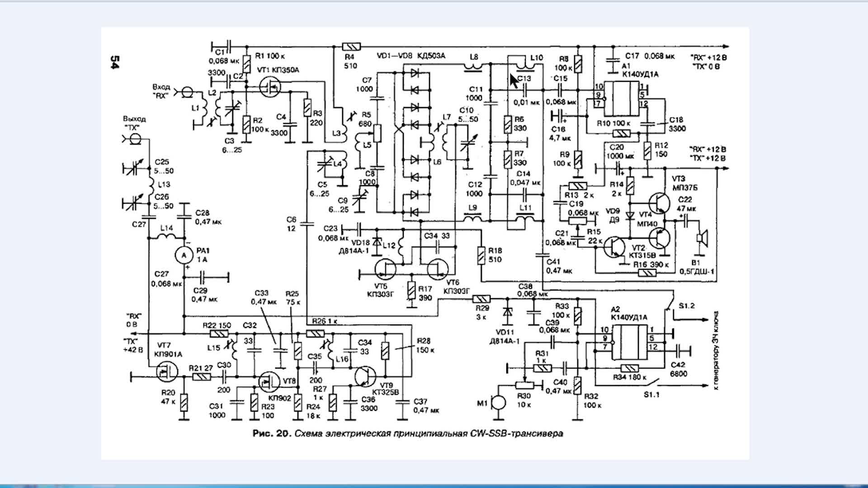The height and width of the screenshot is (488, 868).
Task: Click the R4 510 resistor symbol
Action: pos(351,47)
